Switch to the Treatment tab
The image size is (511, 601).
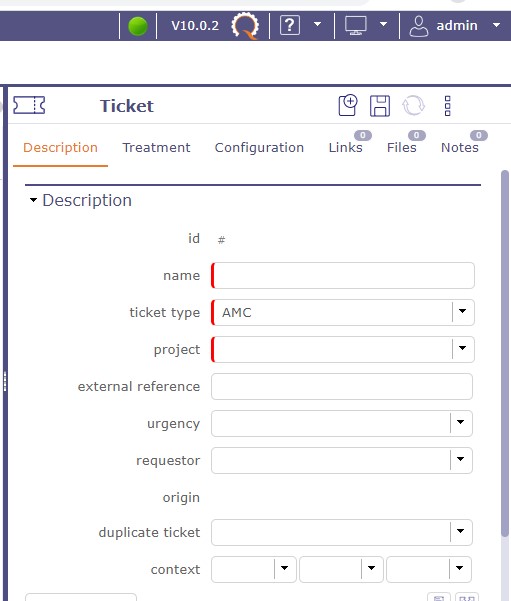[x=156, y=148]
